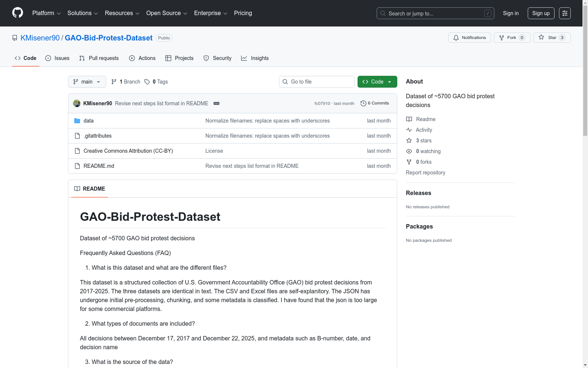The image size is (588, 368).
Task: Click the Report repository link
Action: (426, 173)
